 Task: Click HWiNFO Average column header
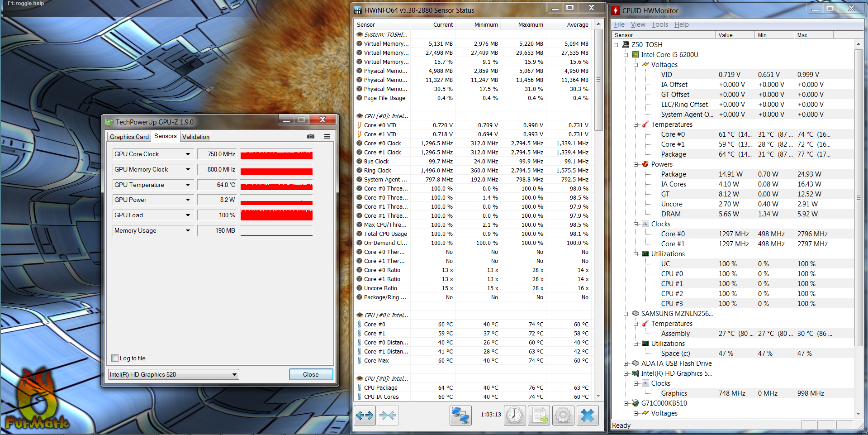point(569,24)
